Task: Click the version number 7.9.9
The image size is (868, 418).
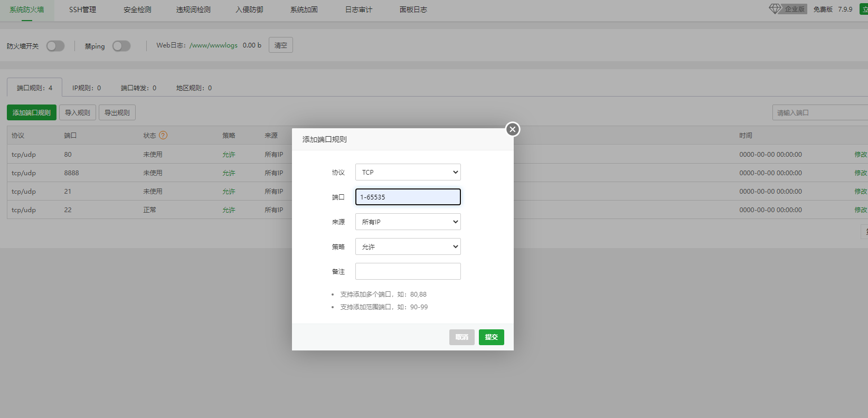Action: [845, 9]
